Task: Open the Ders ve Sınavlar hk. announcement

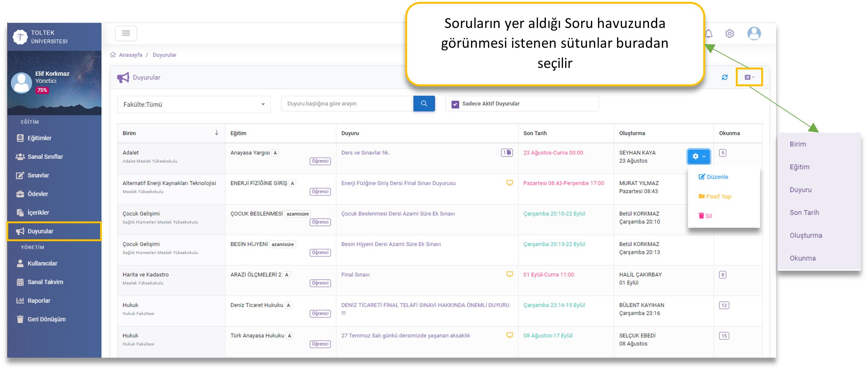Action: (365, 153)
